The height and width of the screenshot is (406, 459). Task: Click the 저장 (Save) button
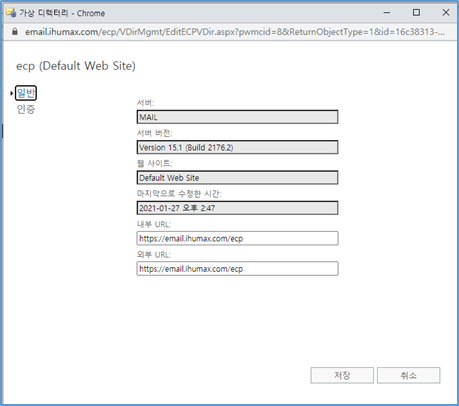[x=342, y=375]
